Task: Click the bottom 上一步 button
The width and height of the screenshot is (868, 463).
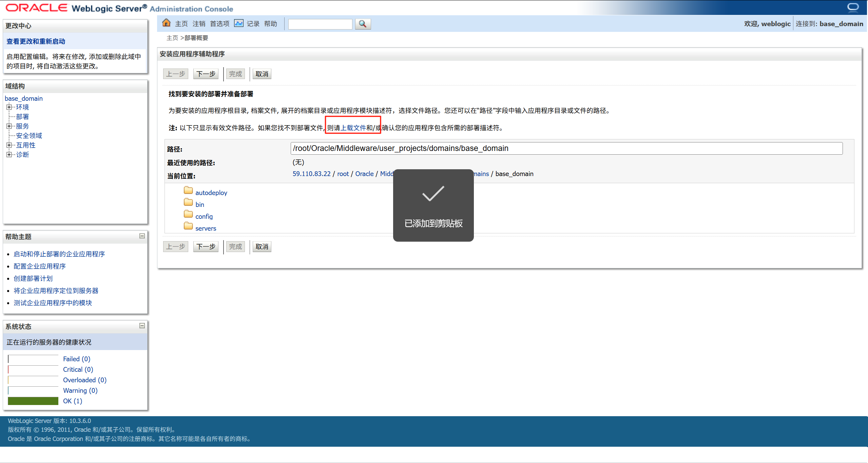Action: tap(176, 247)
